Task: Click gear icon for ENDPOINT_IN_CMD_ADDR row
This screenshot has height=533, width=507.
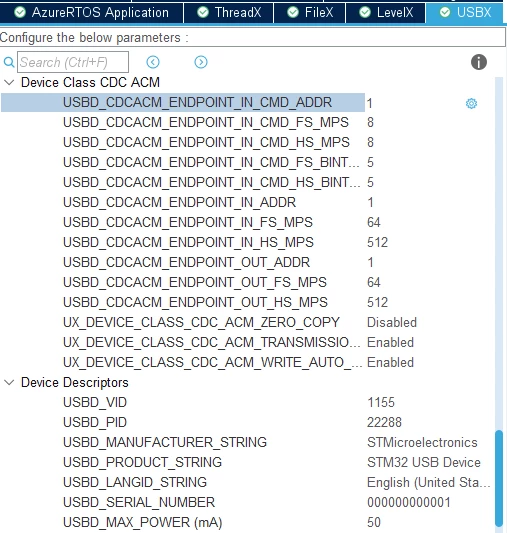Action: tap(471, 103)
